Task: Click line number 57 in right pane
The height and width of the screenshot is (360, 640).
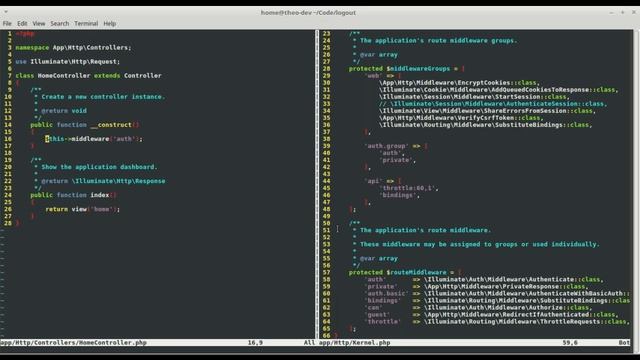Action: [x=327, y=272]
